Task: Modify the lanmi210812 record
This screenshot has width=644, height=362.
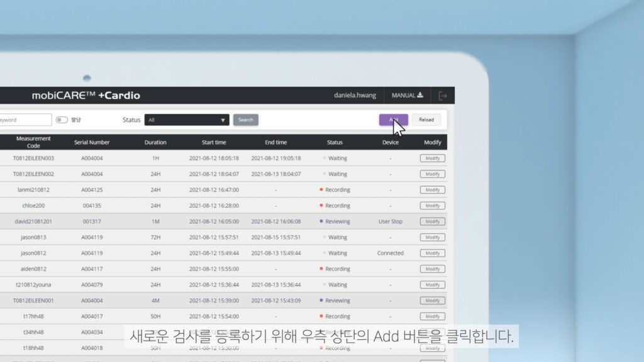Action: 433,190
